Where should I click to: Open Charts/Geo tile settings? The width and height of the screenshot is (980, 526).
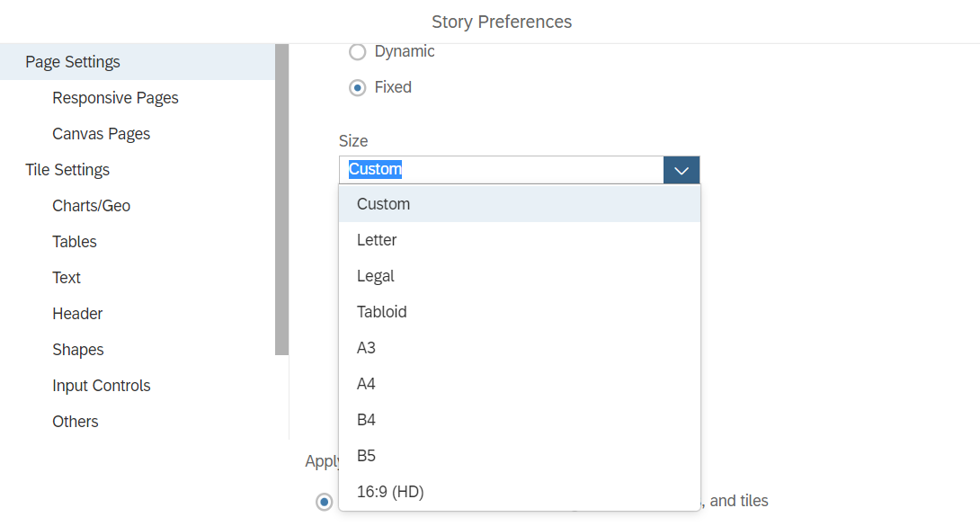coord(91,206)
